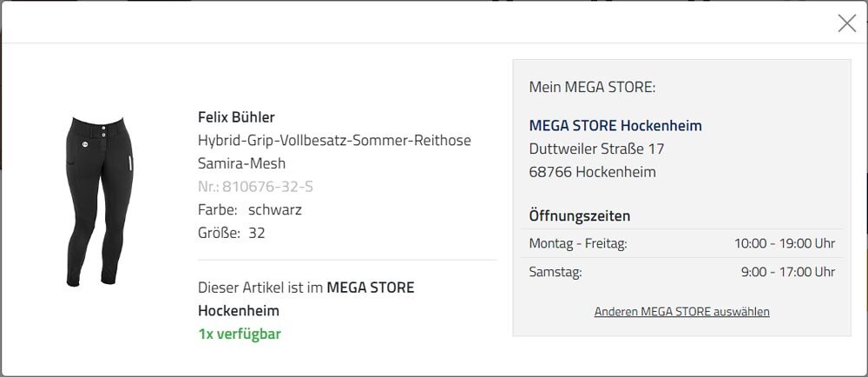Click the Hybrid-Grip-Vollbesatz-Sommer-Reithose product title
Viewport: 868px width, 377px height.
click(x=334, y=141)
